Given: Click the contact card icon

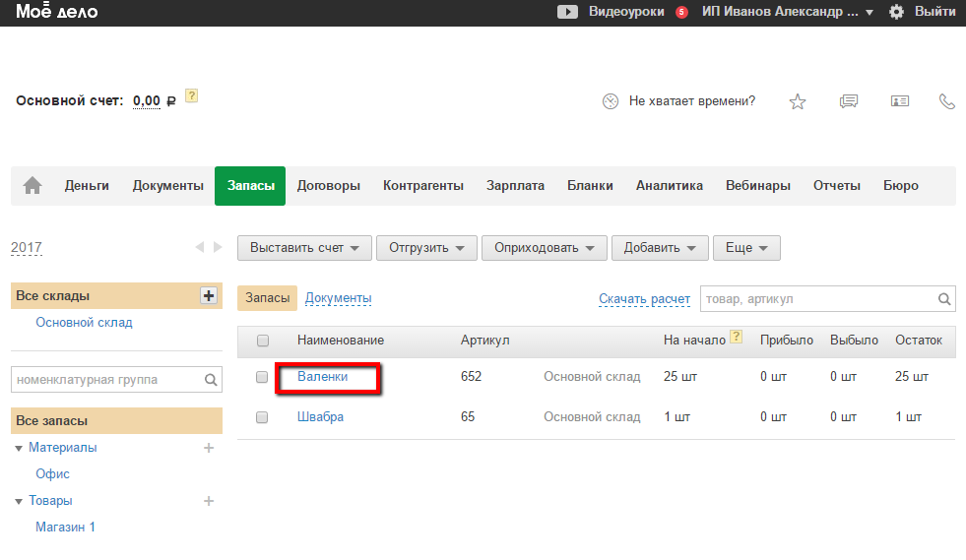Looking at the screenshot, I should click(900, 101).
